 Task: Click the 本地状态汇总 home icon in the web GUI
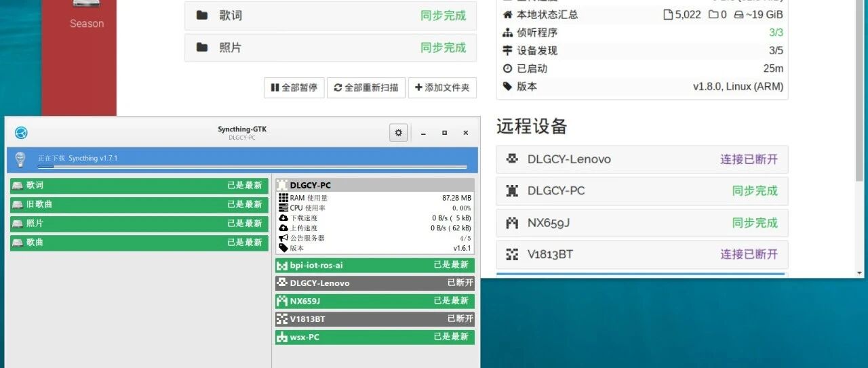508,14
